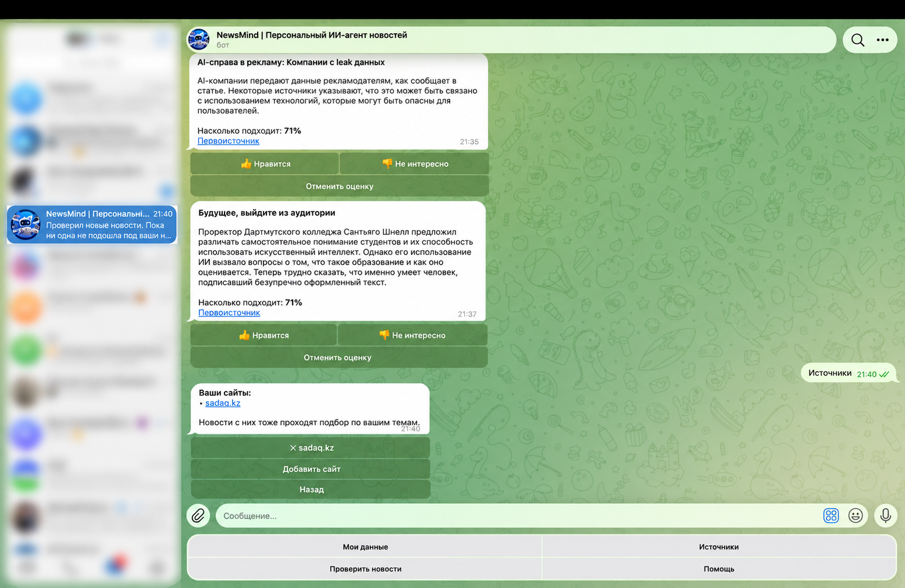Click "Нравится" under the 21:35 message
The image size is (905, 588).
point(265,164)
